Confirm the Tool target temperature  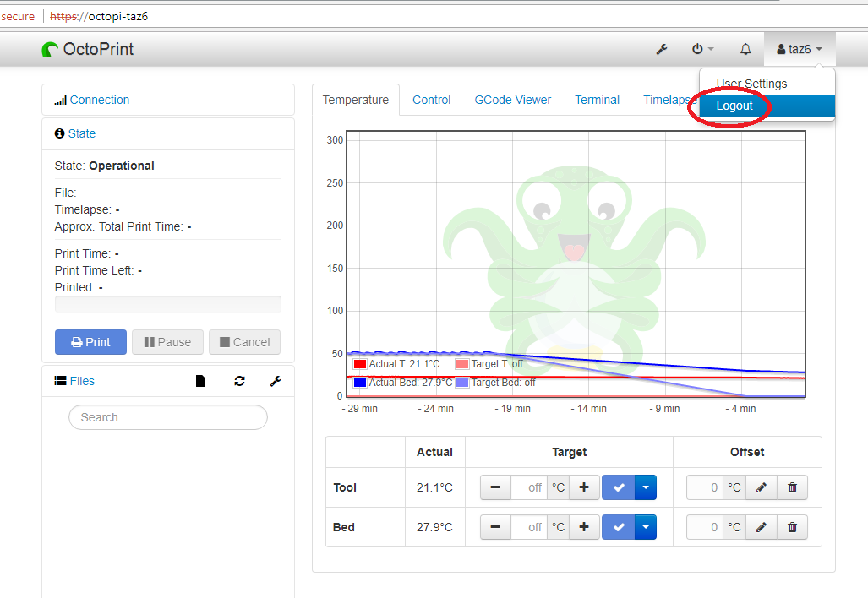(619, 487)
